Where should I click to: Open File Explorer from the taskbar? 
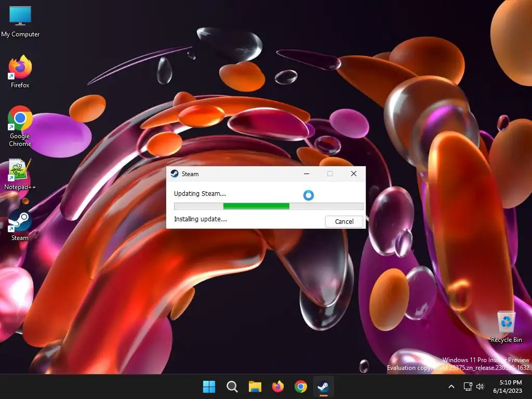255,387
